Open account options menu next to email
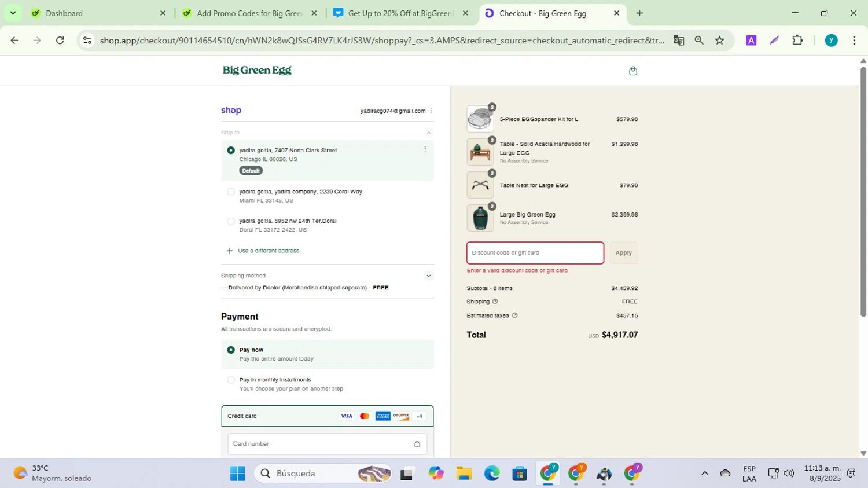868x488 pixels. [431, 111]
